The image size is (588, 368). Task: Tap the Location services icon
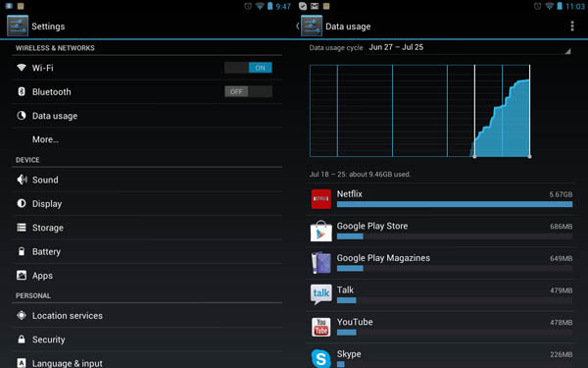click(x=22, y=315)
